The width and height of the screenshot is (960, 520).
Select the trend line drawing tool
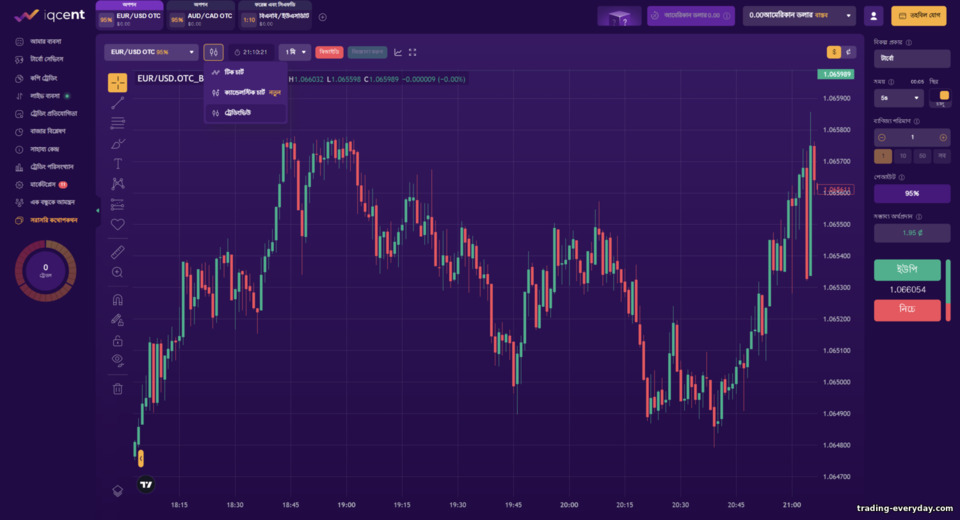pos(118,103)
